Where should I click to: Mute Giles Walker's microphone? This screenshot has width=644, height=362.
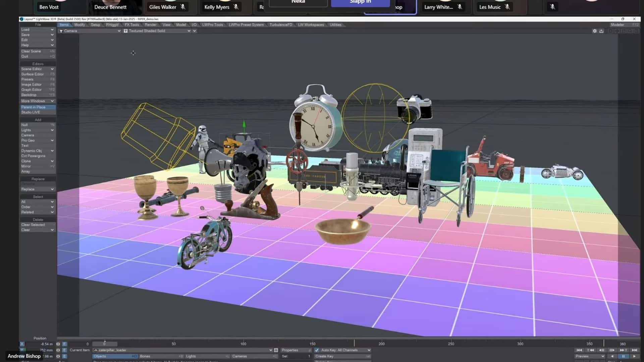click(182, 6)
